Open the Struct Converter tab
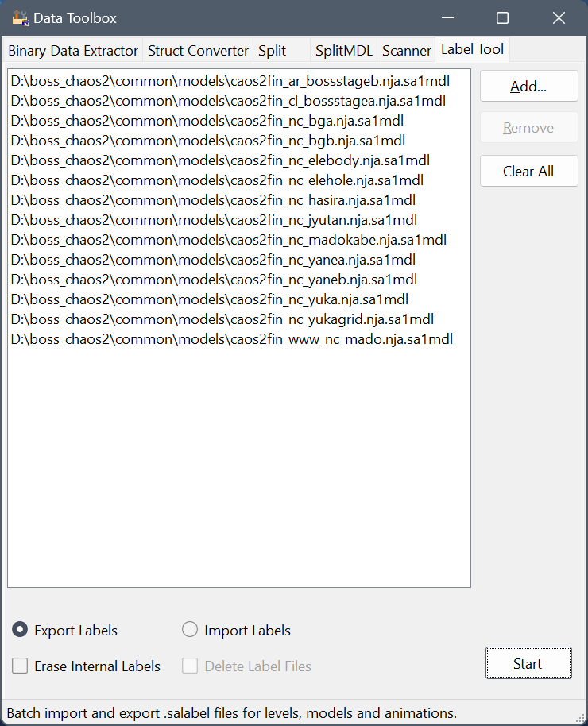This screenshot has width=588, height=726. [198, 50]
